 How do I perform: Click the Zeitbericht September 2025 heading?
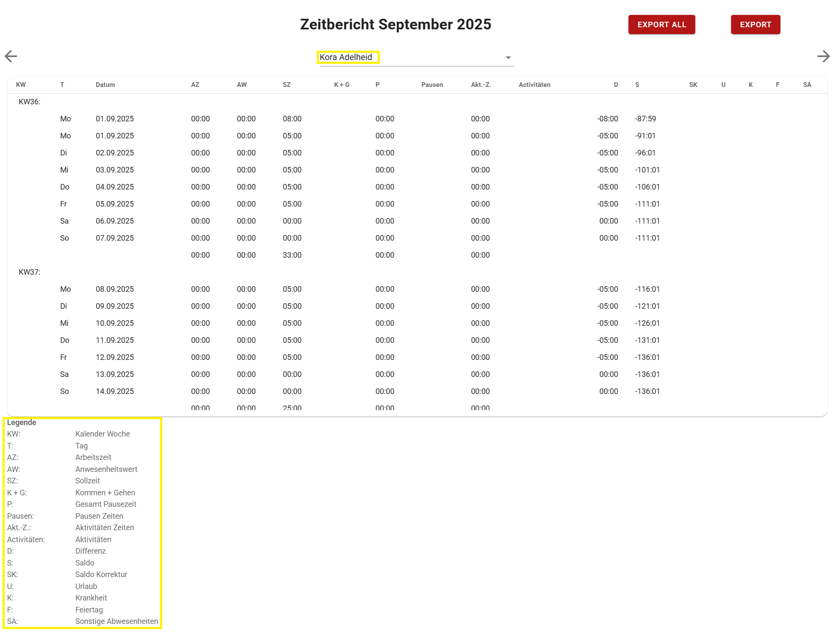pos(396,24)
